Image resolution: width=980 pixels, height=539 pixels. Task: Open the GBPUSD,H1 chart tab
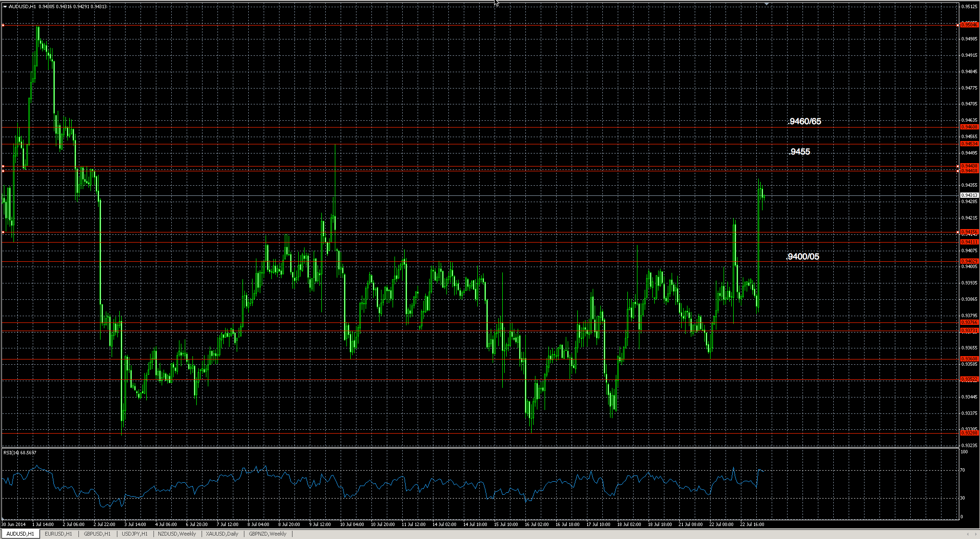pyautogui.click(x=97, y=534)
